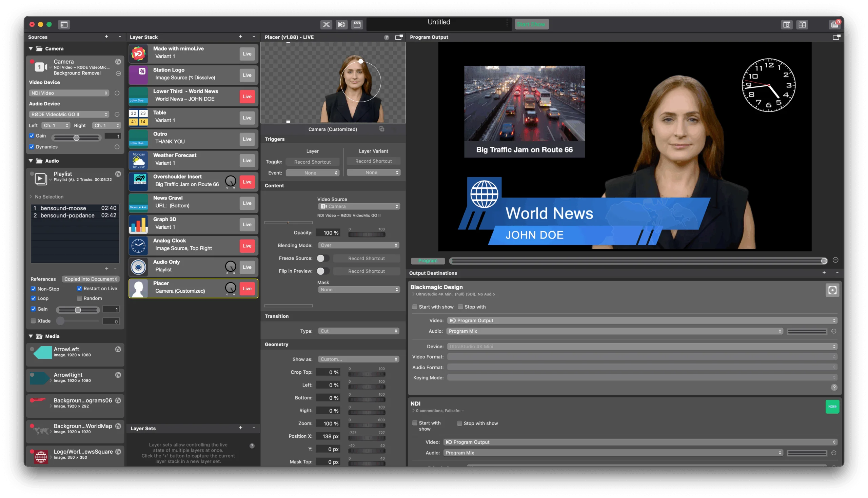Toggle the sidebar icon in title bar
This screenshot has height=498, width=868.
click(x=64, y=24)
